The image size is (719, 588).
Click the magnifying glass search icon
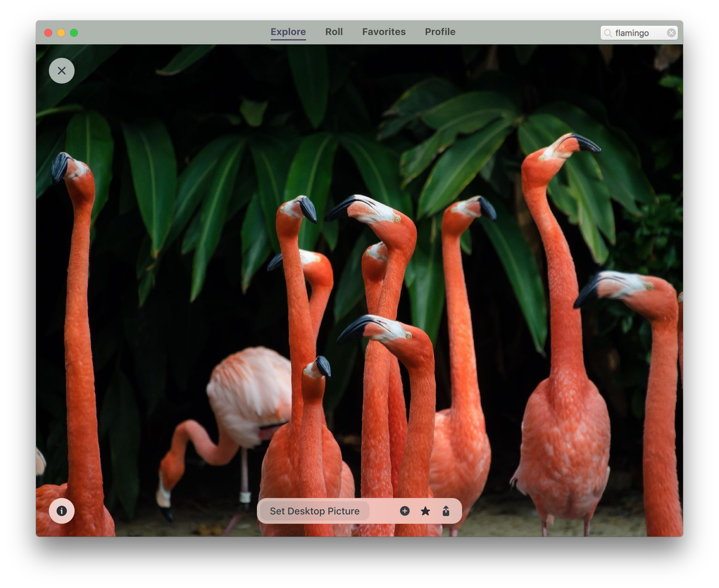(x=608, y=33)
